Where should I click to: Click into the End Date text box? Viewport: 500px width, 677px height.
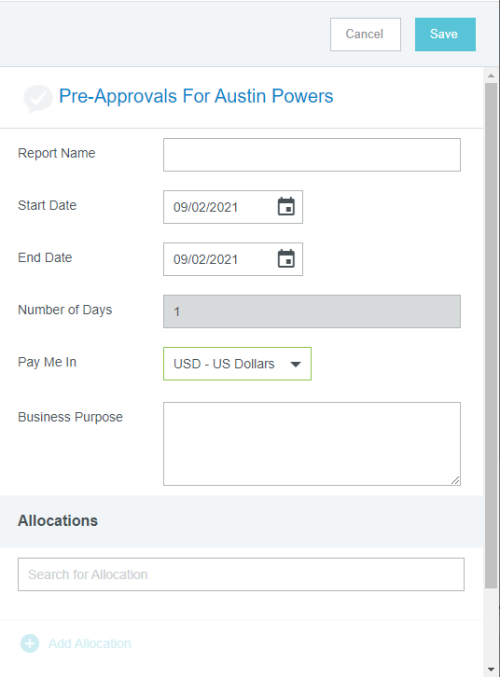point(219,259)
